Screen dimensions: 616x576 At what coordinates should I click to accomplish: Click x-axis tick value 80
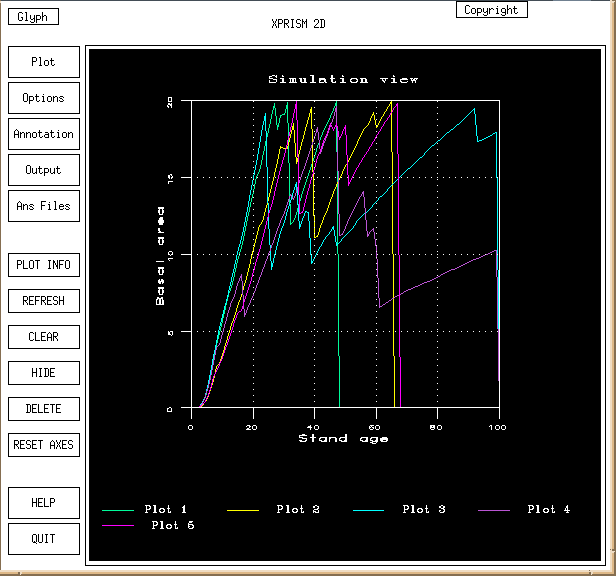pyautogui.click(x=436, y=427)
